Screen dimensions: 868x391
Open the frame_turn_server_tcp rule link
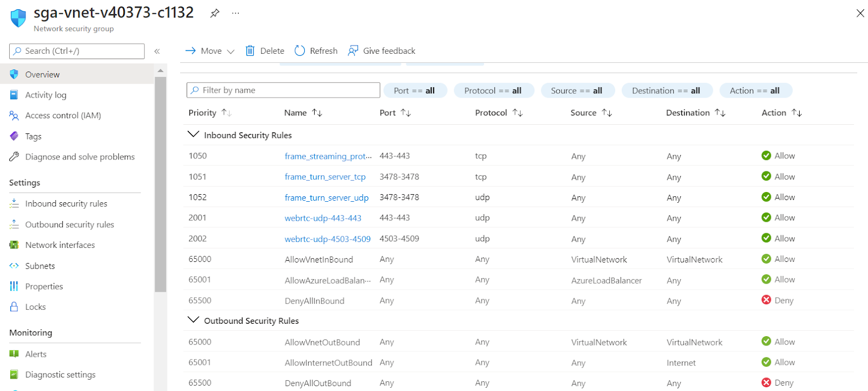click(325, 177)
